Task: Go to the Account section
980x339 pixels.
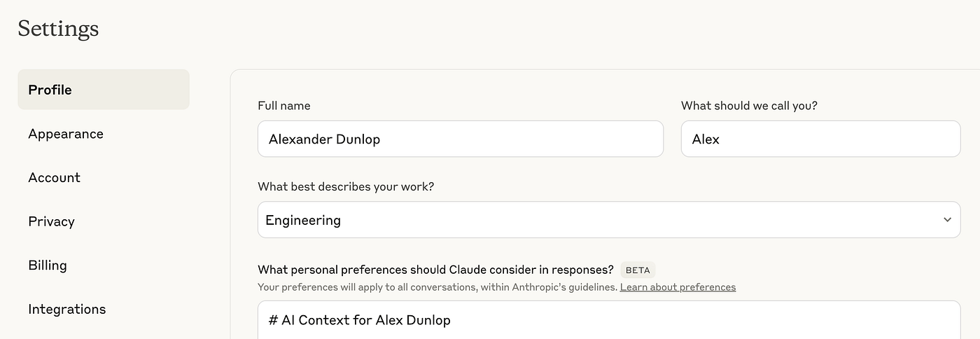Action: click(x=54, y=177)
